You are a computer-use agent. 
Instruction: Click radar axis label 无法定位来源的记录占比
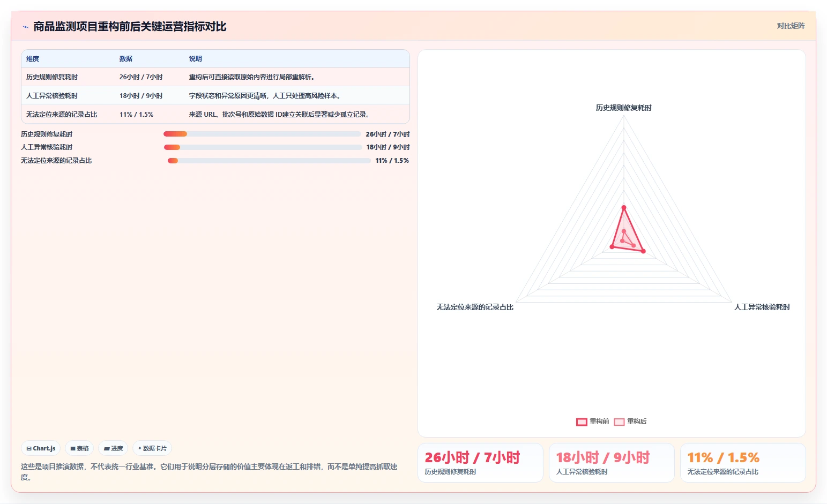(475, 307)
